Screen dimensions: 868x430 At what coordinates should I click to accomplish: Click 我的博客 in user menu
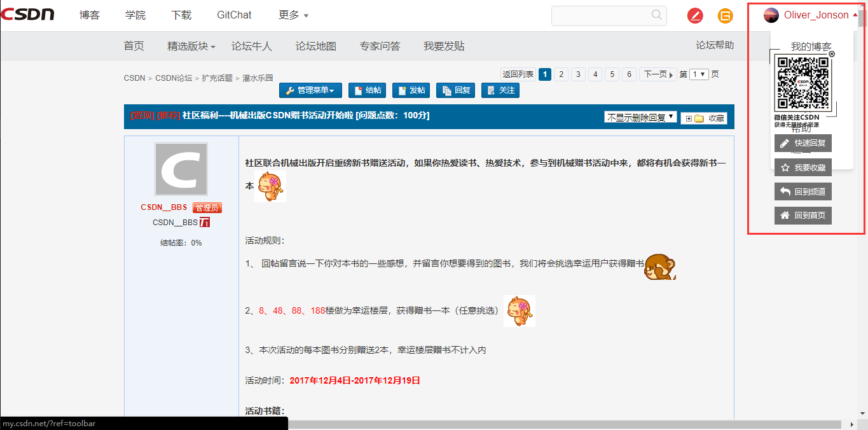point(811,46)
